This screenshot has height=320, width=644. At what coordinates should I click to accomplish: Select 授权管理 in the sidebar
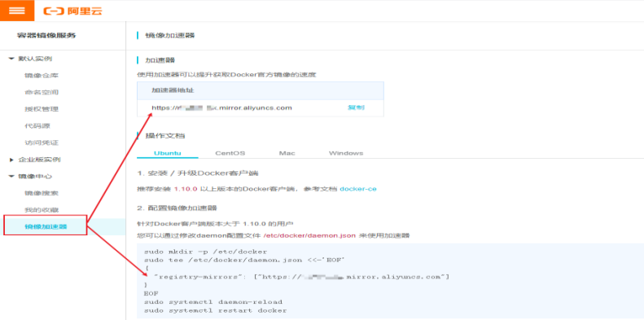(x=41, y=109)
